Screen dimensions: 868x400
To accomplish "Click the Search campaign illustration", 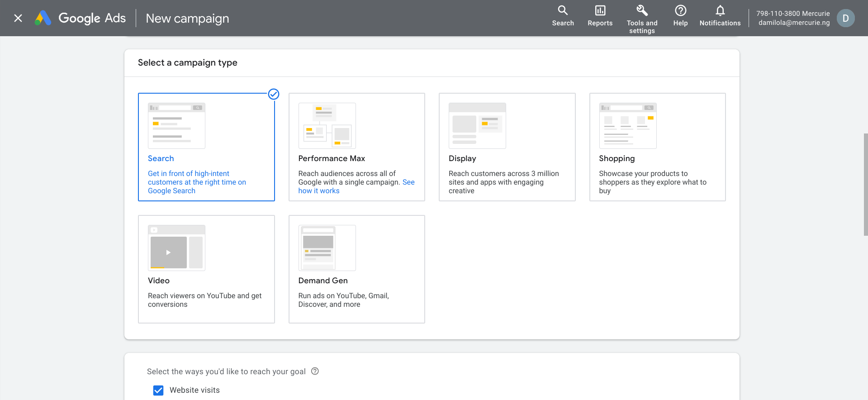I will pos(176,126).
